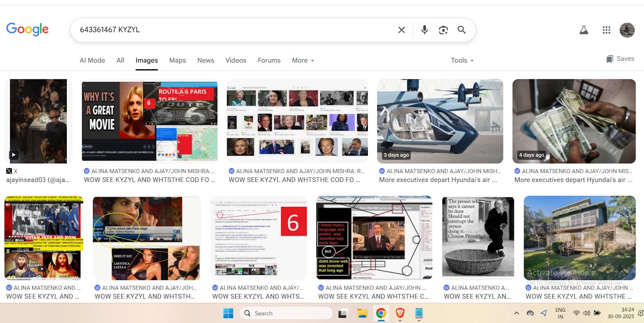The height and width of the screenshot is (323, 644).
Task: Switch to the AI Mode tab
Action: point(92,60)
